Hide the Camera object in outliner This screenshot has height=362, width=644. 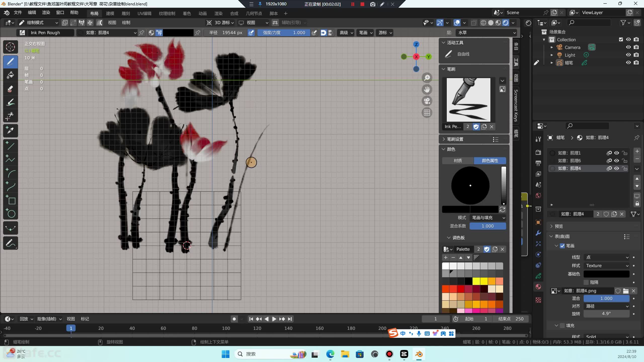click(628, 47)
